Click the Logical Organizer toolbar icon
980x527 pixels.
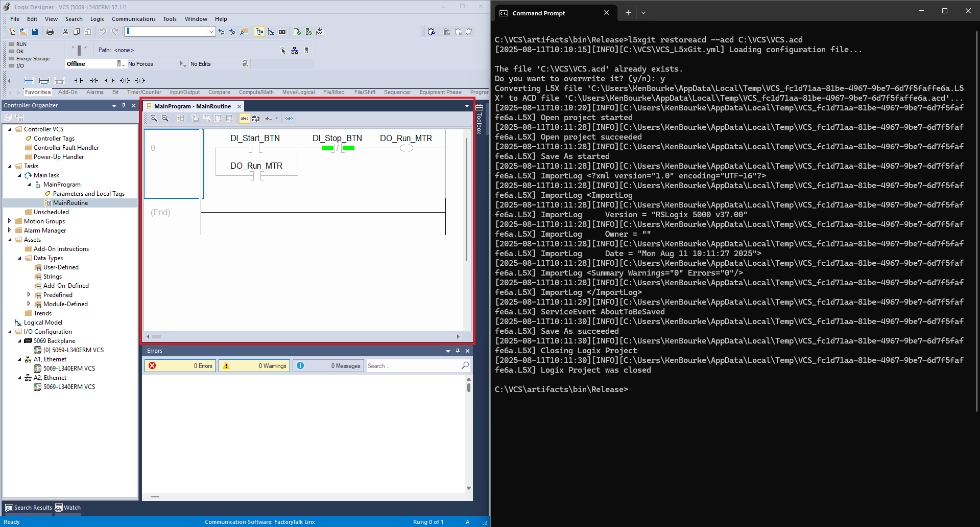271,32
